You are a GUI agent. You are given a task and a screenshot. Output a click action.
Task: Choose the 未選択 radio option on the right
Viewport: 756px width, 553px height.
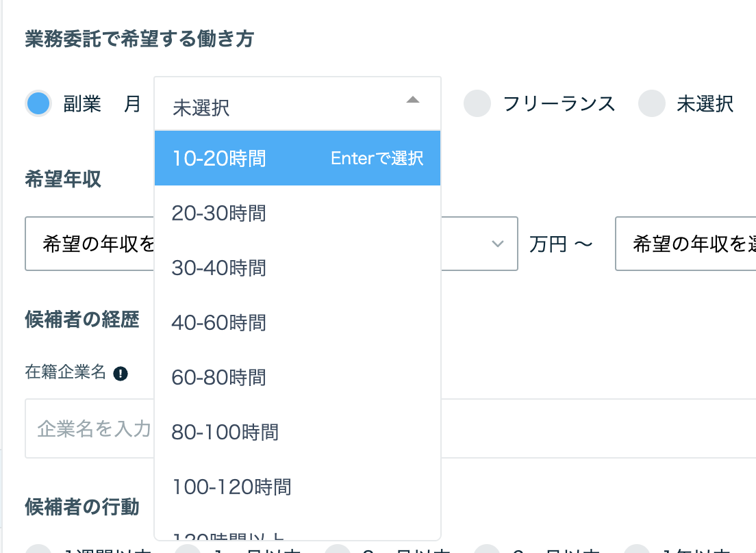(x=652, y=103)
